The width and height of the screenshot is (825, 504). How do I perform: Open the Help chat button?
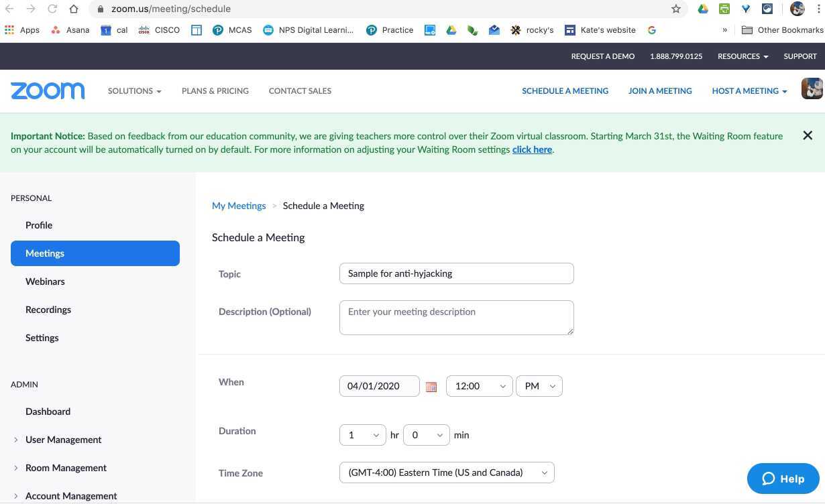783,479
